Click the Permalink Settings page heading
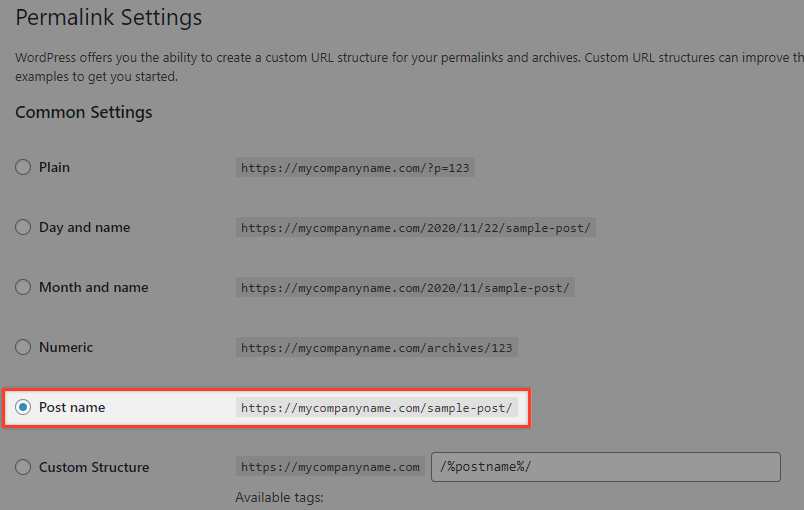This screenshot has height=510, width=804. (109, 17)
